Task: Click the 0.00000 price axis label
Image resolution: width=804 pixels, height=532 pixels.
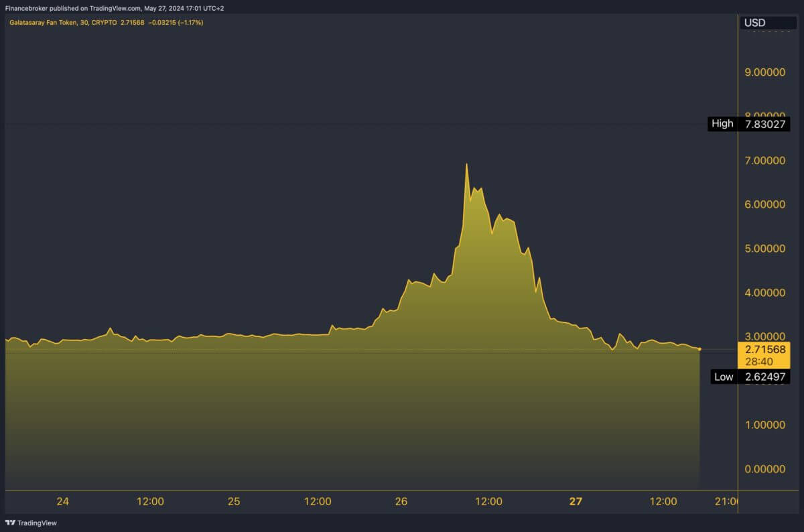Action: click(x=764, y=469)
